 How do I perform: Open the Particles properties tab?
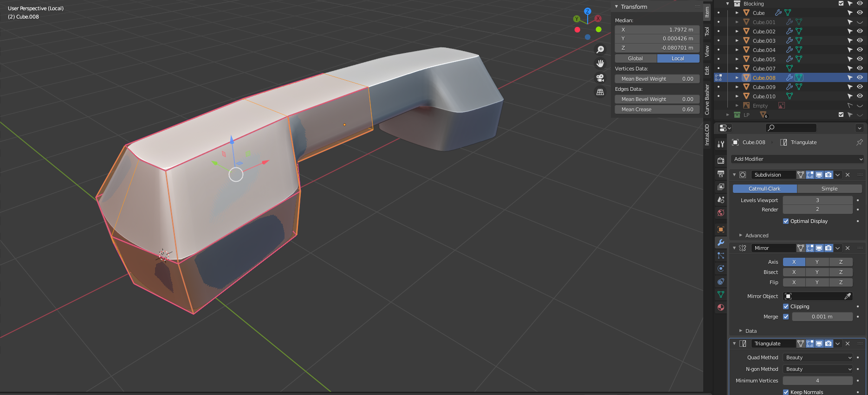coord(721,255)
